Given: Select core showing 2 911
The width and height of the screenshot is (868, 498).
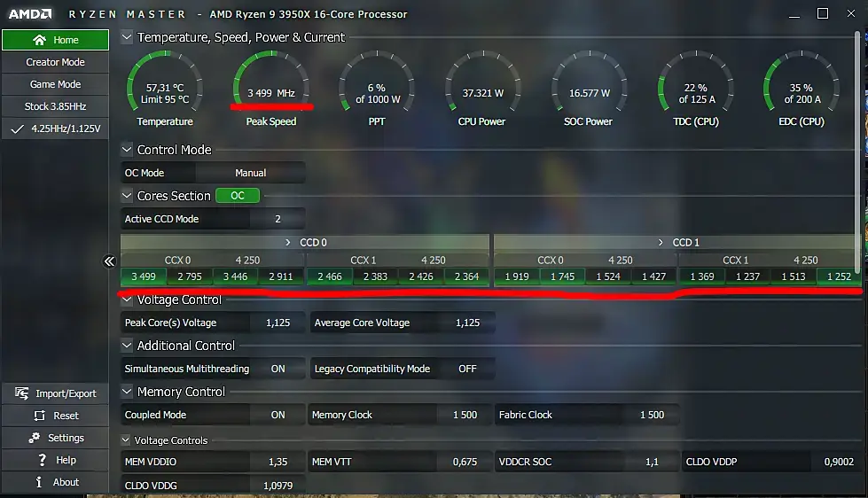Looking at the screenshot, I should click(281, 276).
